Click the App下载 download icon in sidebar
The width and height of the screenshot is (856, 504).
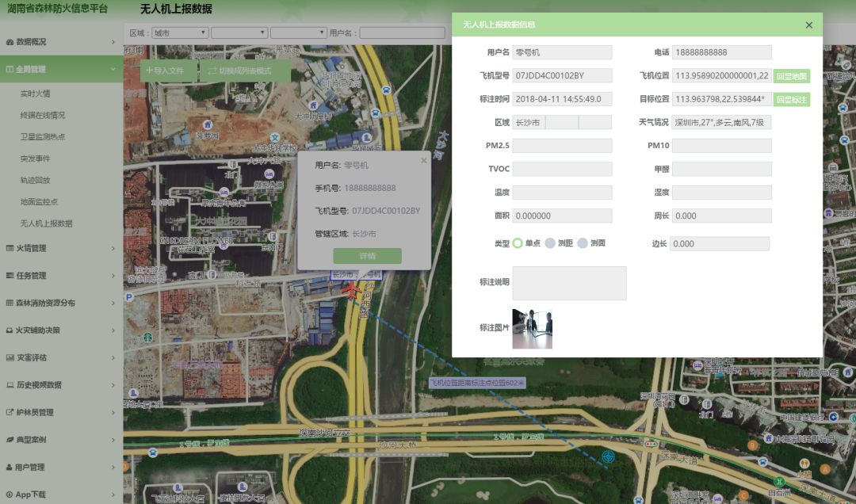click(10, 494)
